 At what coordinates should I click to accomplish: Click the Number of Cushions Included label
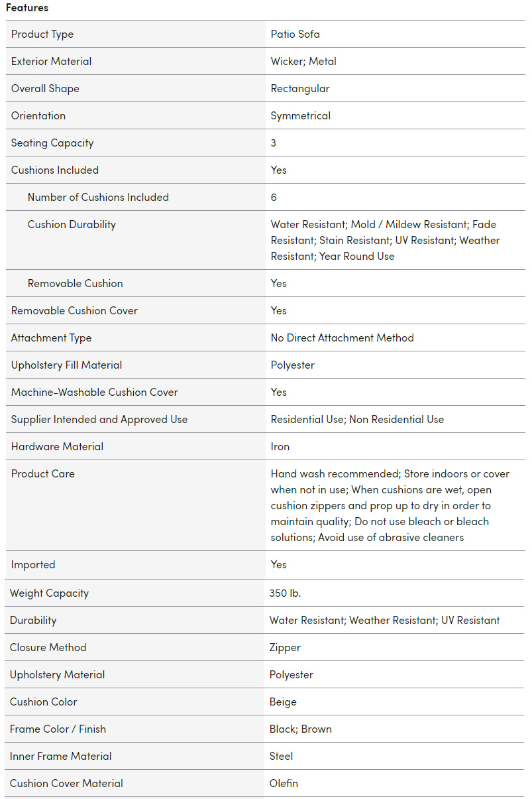[98, 198]
